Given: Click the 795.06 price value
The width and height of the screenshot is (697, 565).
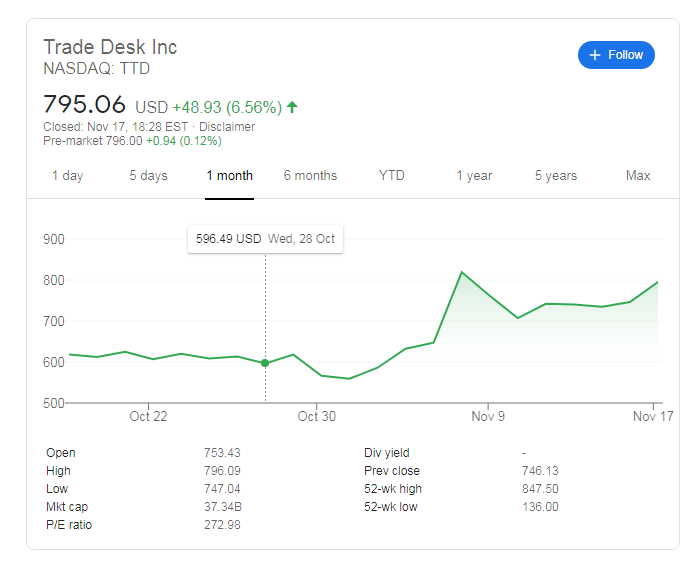Looking at the screenshot, I should point(84,104).
